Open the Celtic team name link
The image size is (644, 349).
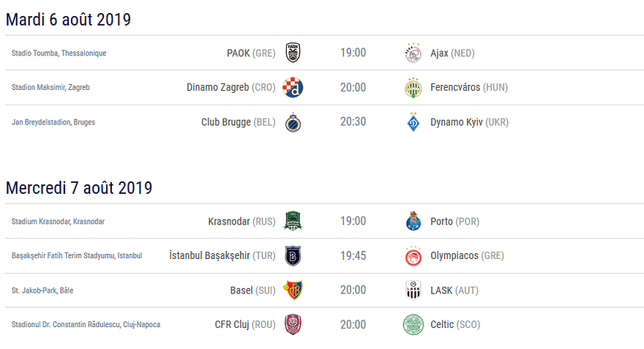pyautogui.click(x=442, y=324)
